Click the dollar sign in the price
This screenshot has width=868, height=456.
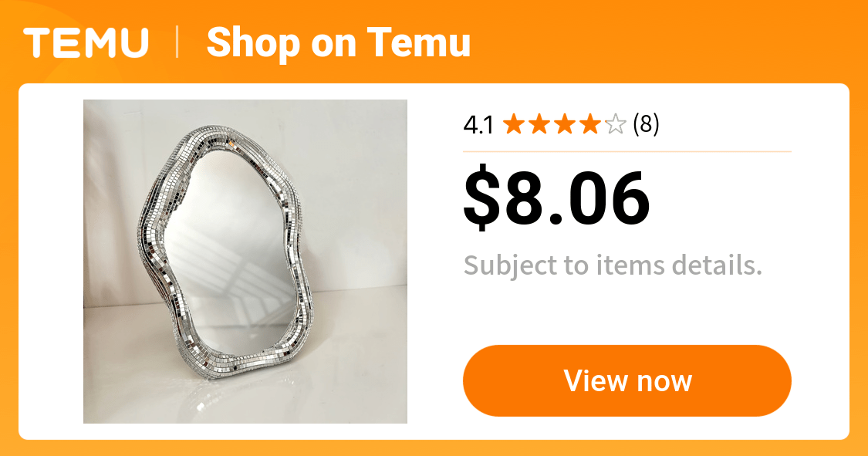[478, 198]
